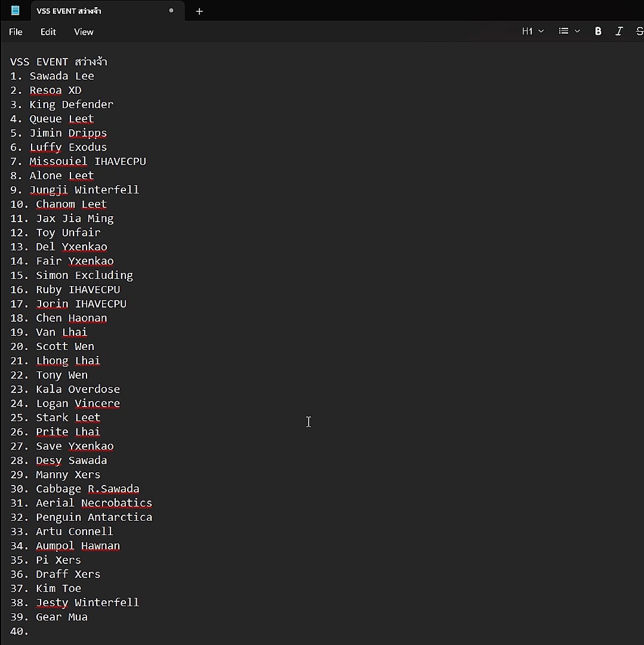This screenshot has width=644, height=645.
Task: Click on line 21 Lhong Lhai
Action: coord(56,361)
